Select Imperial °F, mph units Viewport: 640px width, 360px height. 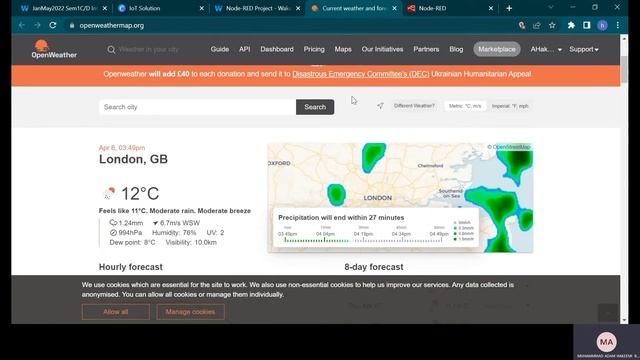coord(510,106)
